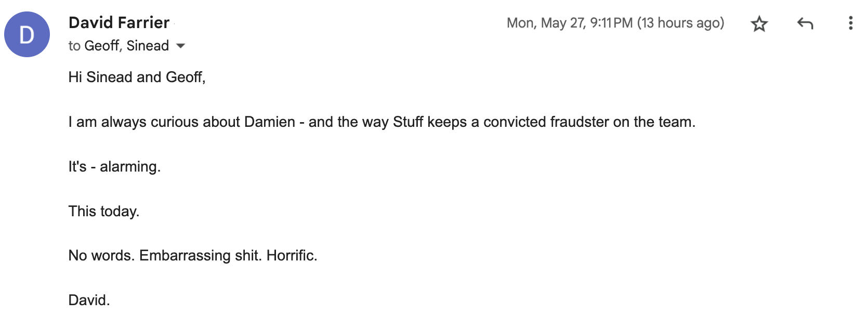Image resolution: width=868 pixels, height=314 pixels.
Task: Click the name Sinead in recipients
Action: click(x=148, y=46)
